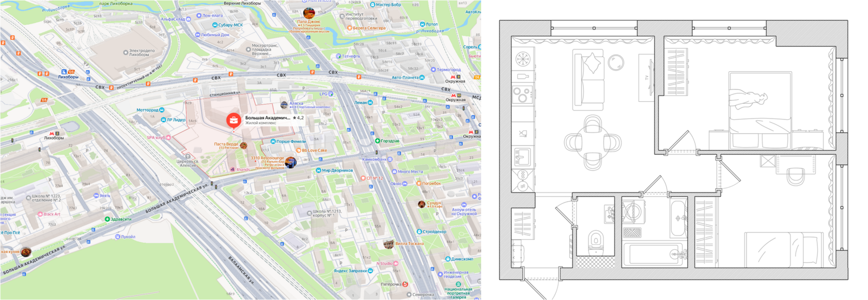Click the Здравсити pharmacy icon
The height and width of the screenshot is (300, 868).
pyautogui.click(x=107, y=219)
